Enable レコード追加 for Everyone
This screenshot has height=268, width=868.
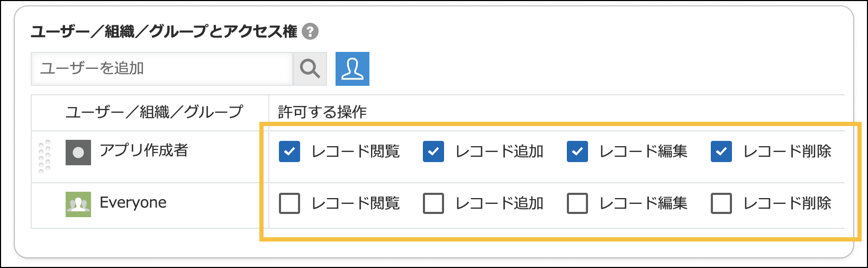(433, 203)
